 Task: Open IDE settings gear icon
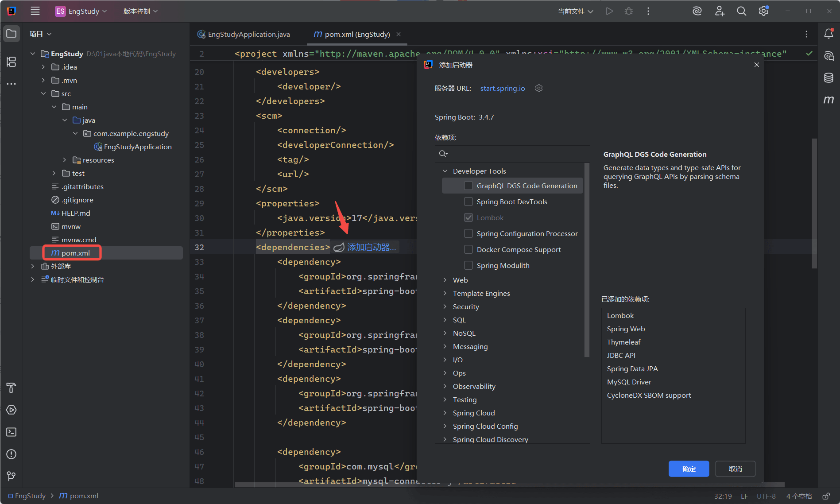point(763,11)
